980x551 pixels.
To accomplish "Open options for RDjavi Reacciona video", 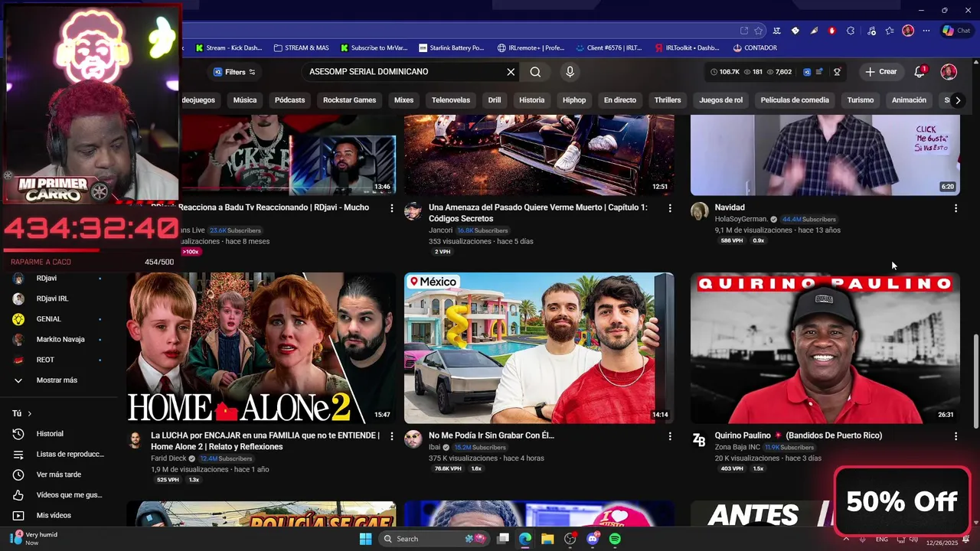I will coord(392,208).
